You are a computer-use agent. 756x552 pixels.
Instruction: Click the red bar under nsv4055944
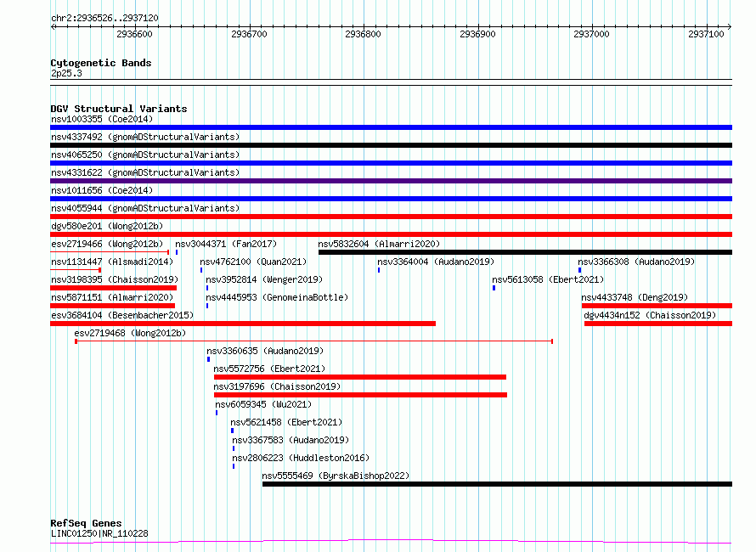pyautogui.click(x=391, y=217)
